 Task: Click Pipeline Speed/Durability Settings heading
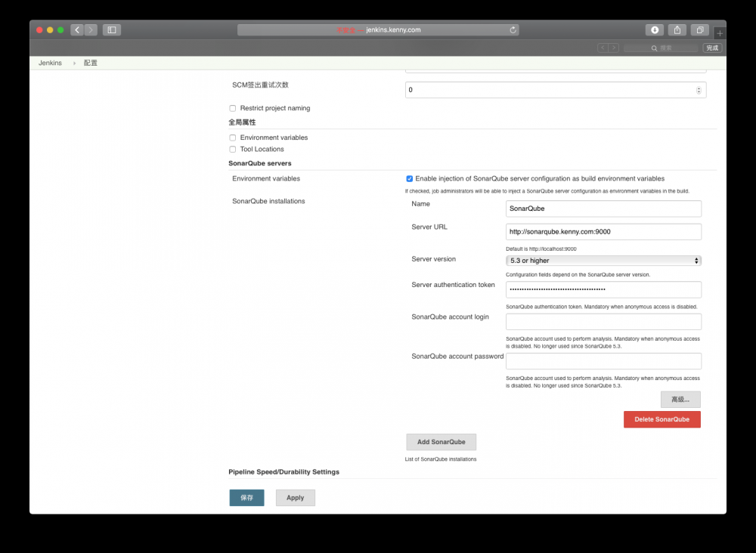tap(284, 472)
